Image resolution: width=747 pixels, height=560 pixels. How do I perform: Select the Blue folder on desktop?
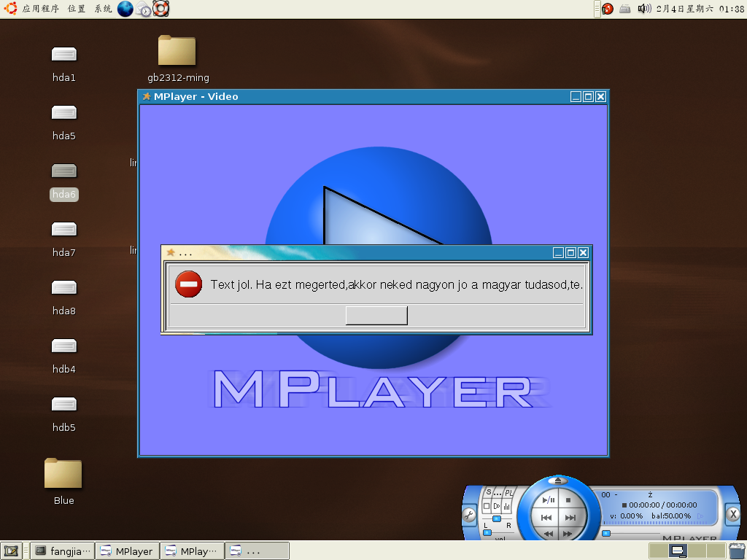click(63, 473)
